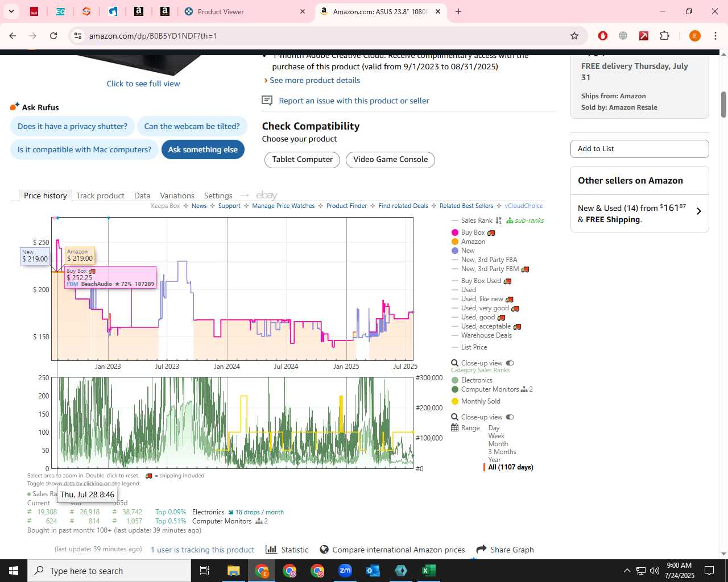Ask Rufus: Is it compatible with Mac computers
This screenshot has height=582, width=728.
tap(84, 149)
